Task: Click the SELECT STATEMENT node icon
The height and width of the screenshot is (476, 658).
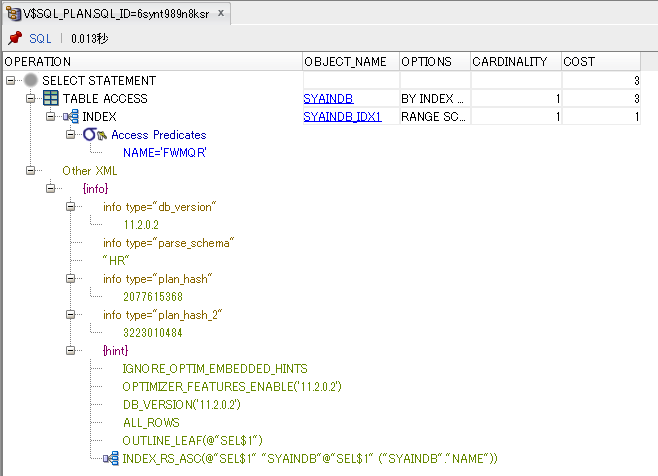Action: (32, 80)
